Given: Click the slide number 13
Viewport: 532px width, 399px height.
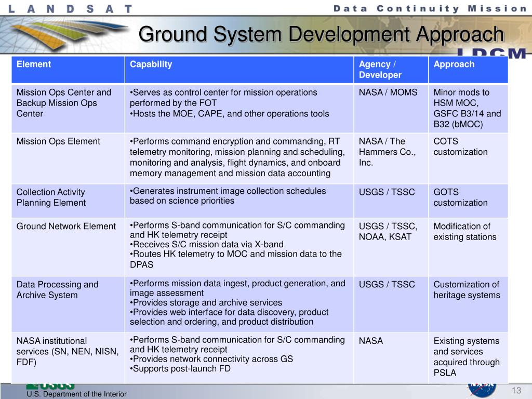Looking at the screenshot, I should (516, 391).
